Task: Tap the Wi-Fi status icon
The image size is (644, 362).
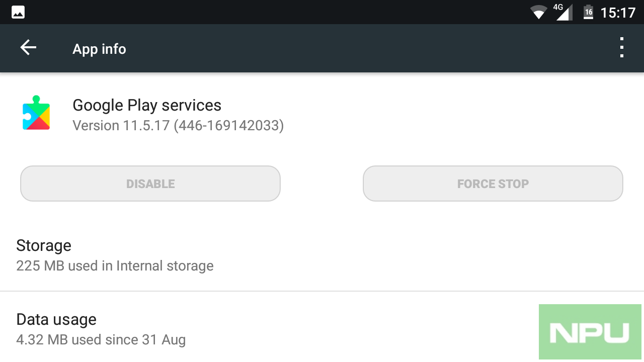Action: 539,12
